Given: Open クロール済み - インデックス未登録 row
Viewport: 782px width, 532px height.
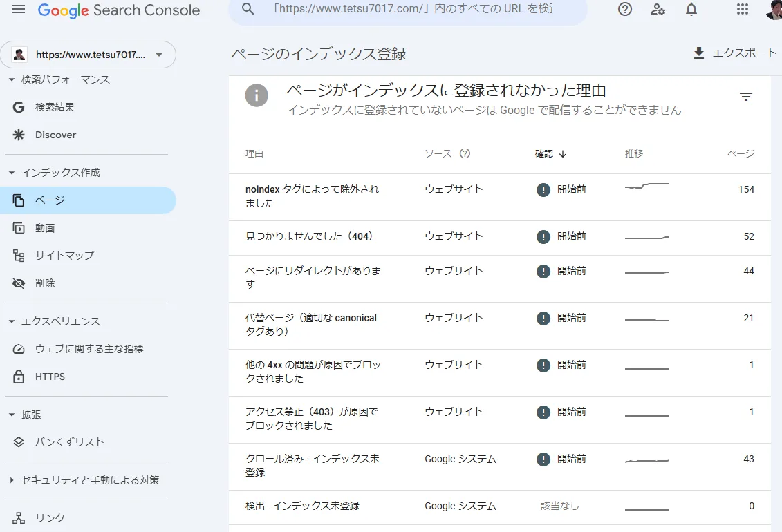Looking at the screenshot, I should point(500,467).
